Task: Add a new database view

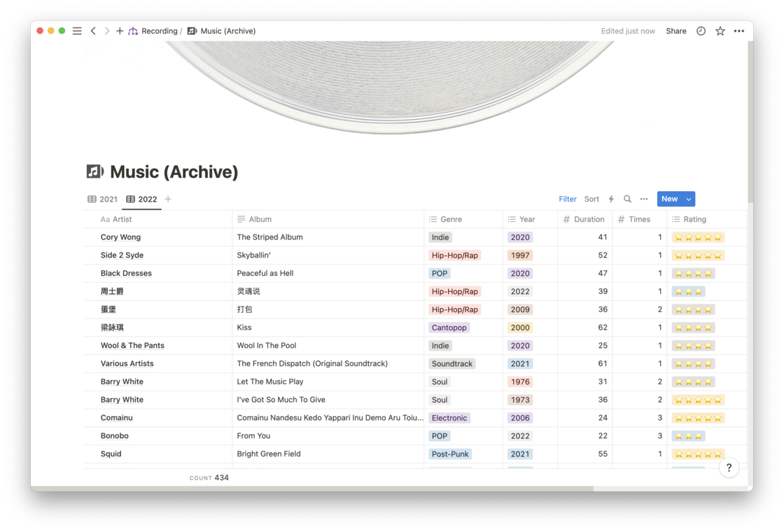Action: [x=168, y=199]
